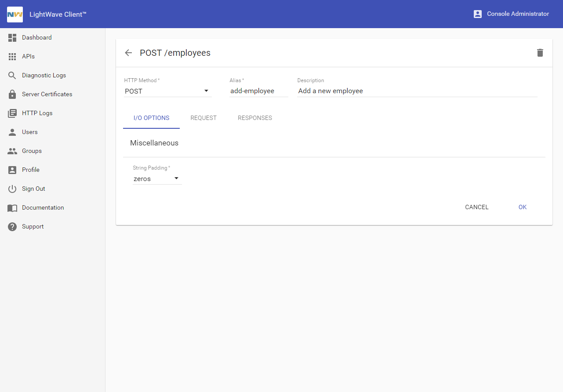Click the Support question mark icon
The image size is (563, 392).
pos(12,227)
